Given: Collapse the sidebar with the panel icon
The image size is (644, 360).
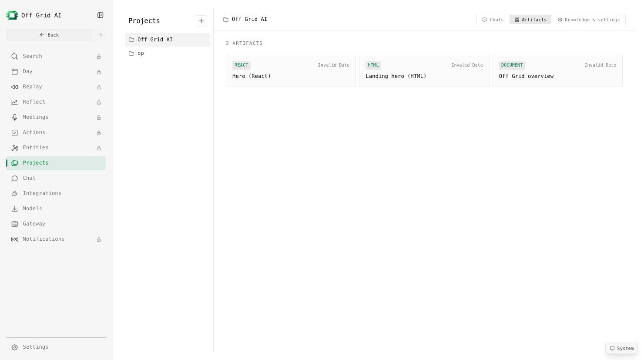Looking at the screenshot, I should click(x=101, y=15).
